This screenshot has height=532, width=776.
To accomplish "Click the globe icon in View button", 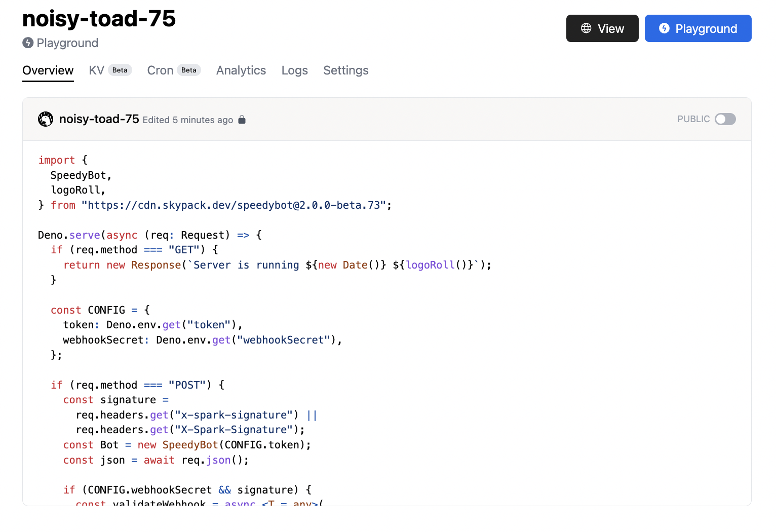I will [586, 28].
